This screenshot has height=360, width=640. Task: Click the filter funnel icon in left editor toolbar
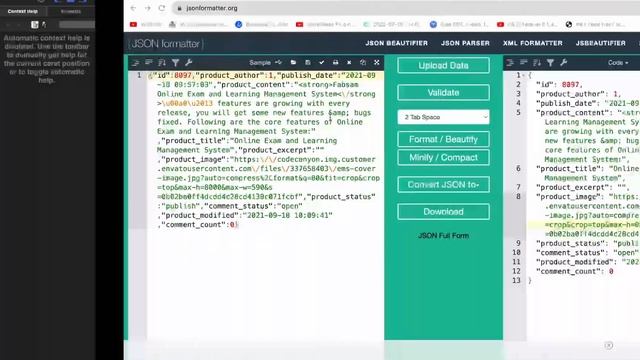click(x=176, y=62)
